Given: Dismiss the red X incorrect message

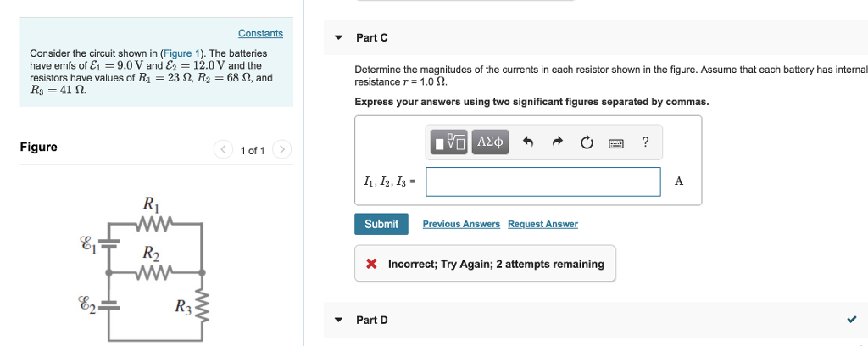Looking at the screenshot, I should [x=371, y=264].
